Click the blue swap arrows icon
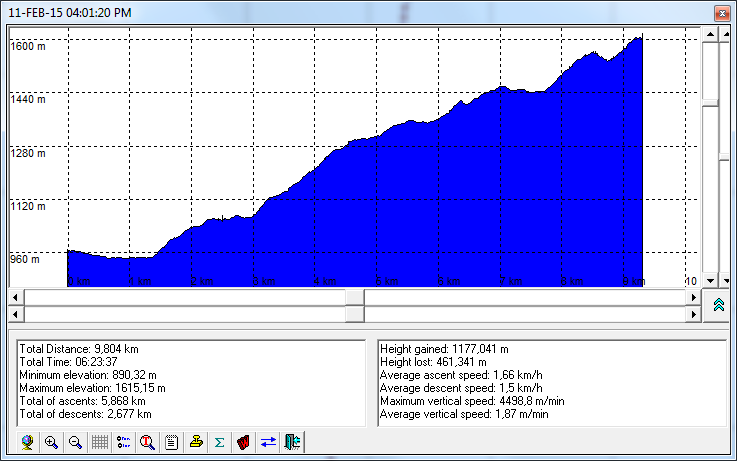The height and width of the screenshot is (461, 737). pyautogui.click(x=268, y=442)
